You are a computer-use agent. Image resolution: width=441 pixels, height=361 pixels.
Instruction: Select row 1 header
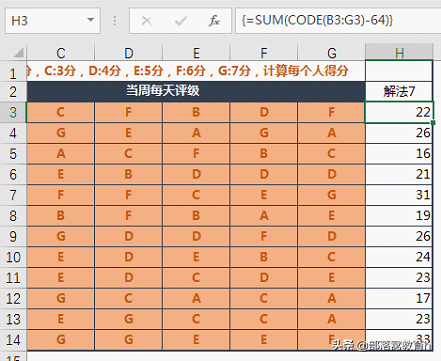(x=13, y=71)
